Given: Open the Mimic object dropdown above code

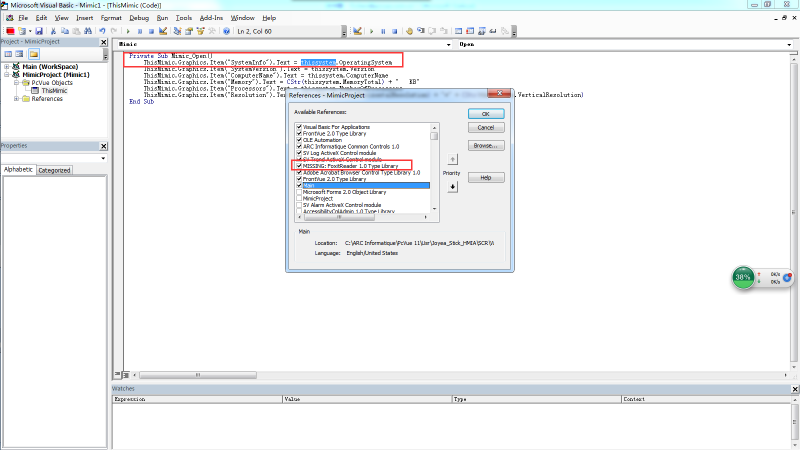Looking at the screenshot, I should [448, 45].
